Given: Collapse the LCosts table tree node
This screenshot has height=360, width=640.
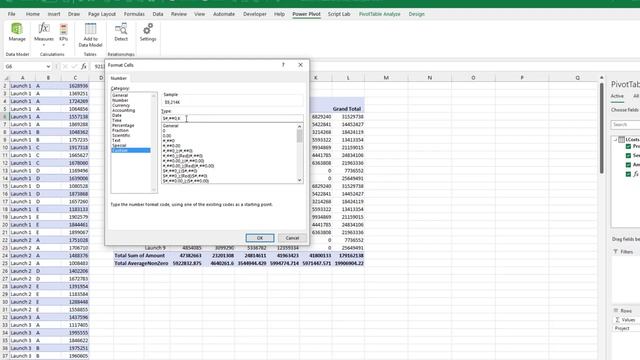Looking at the screenshot, I should (x=615, y=140).
